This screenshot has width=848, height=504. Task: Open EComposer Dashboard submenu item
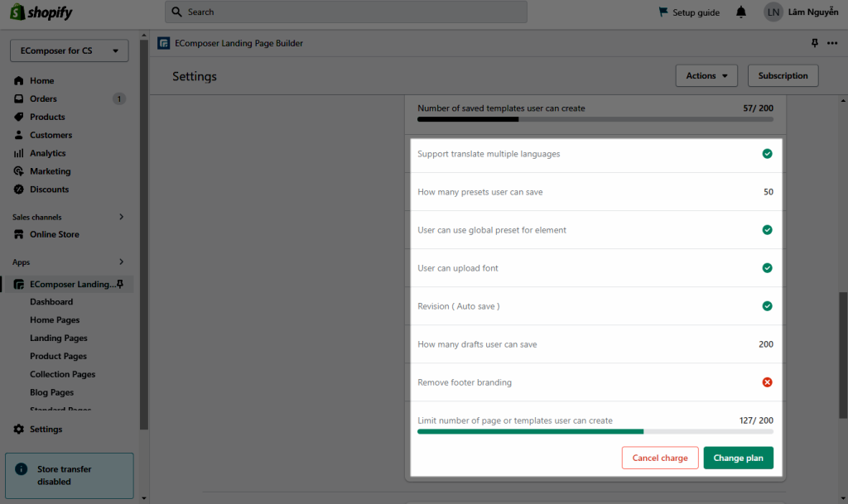[x=51, y=302]
